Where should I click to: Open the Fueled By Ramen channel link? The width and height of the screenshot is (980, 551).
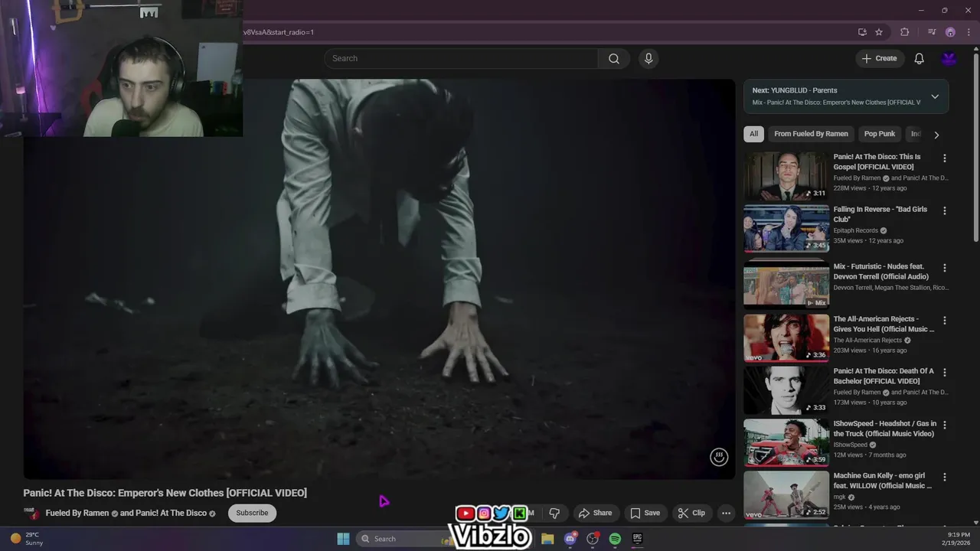(x=77, y=513)
